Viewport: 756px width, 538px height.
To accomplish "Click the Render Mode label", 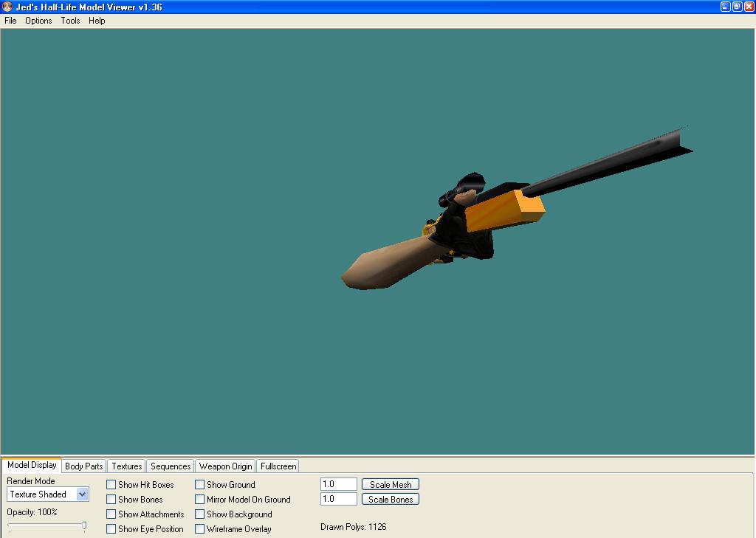I will (31, 481).
